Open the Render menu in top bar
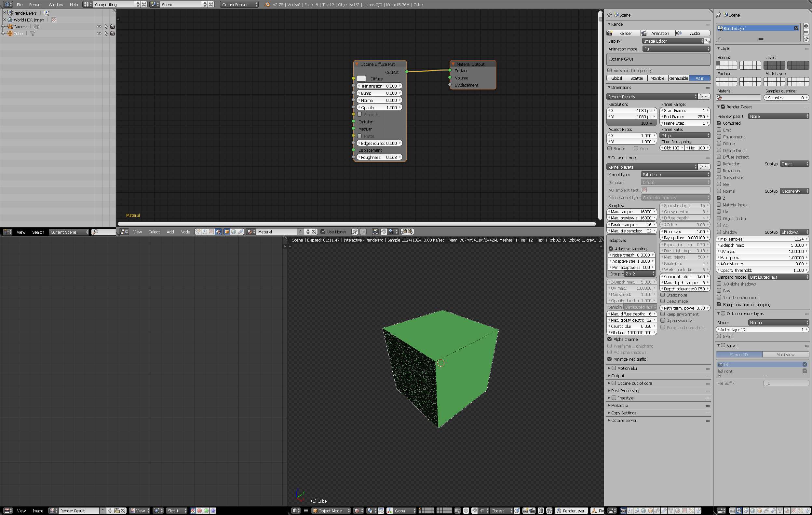This screenshot has height=515, width=812. (35, 5)
